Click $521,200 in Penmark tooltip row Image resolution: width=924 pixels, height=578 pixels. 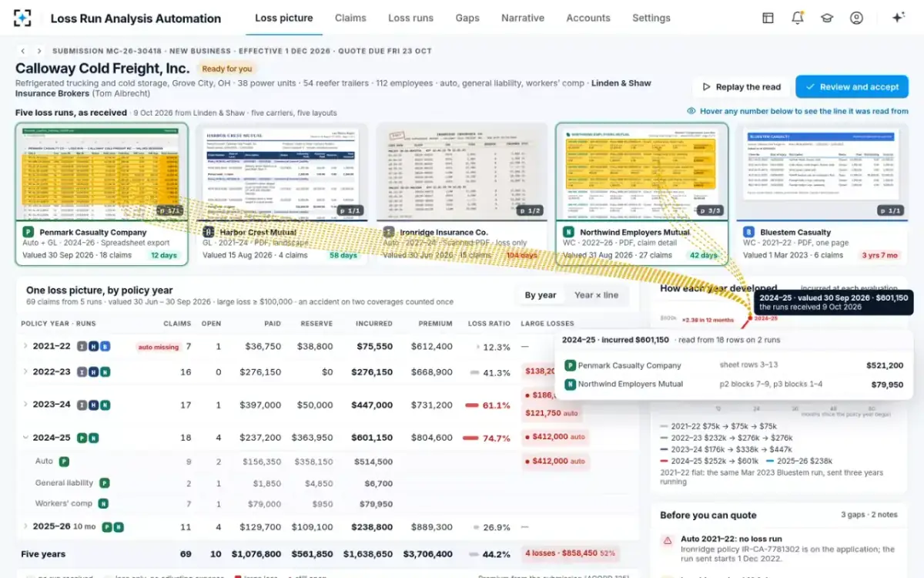click(x=885, y=365)
